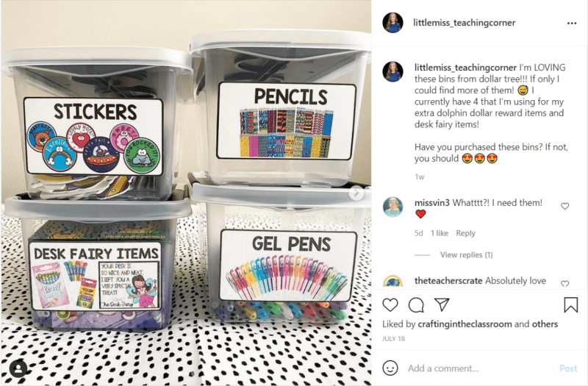Screen dimensions: 588x386
Task: Like missvin3's comment heart
Action: [564, 206]
